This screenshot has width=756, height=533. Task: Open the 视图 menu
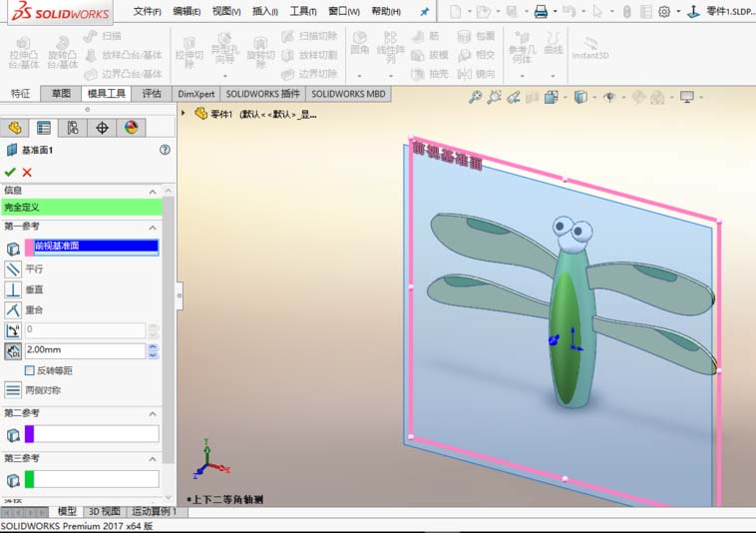pos(226,11)
